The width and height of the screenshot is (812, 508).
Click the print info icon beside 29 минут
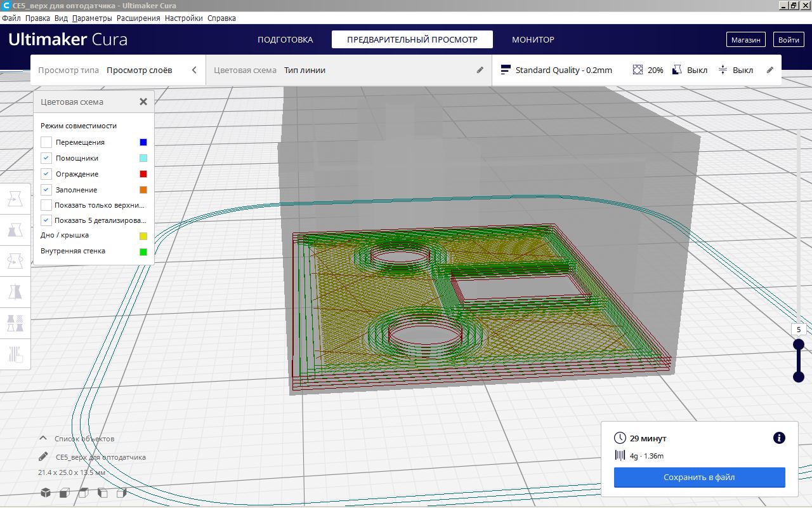779,438
